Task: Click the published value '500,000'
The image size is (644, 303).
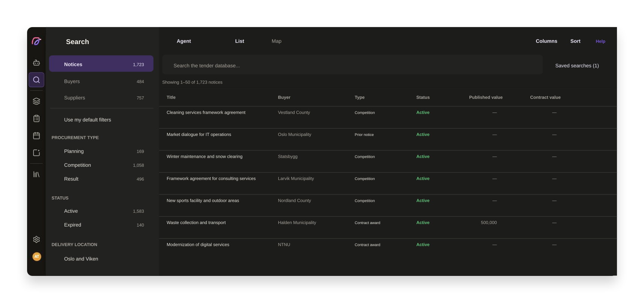Action: pyautogui.click(x=489, y=223)
